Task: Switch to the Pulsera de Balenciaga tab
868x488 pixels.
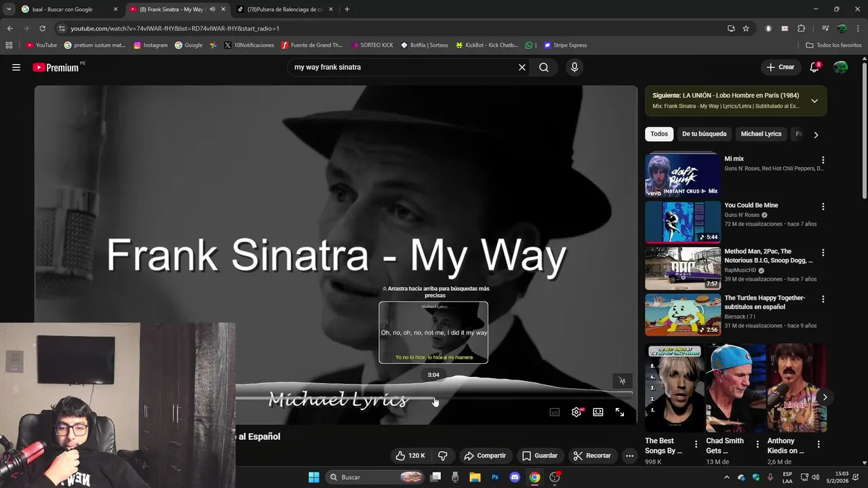Action: (x=284, y=9)
